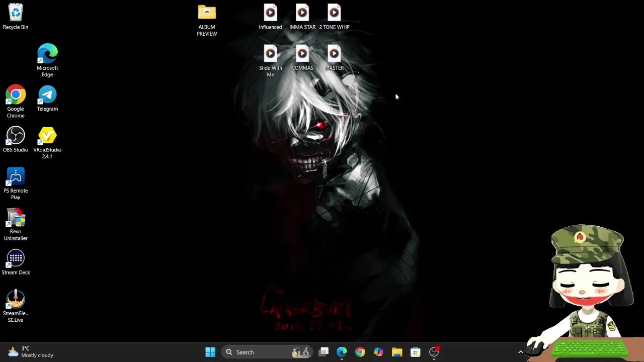The width and height of the screenshot is (644, 362).
Task: Select the Recycle Bin desktop icon
Action: (x=16, y=17)
